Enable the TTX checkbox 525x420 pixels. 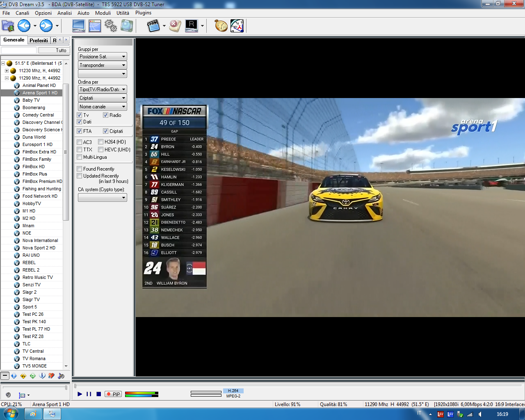pyautogui.click(x=80, y=150)
